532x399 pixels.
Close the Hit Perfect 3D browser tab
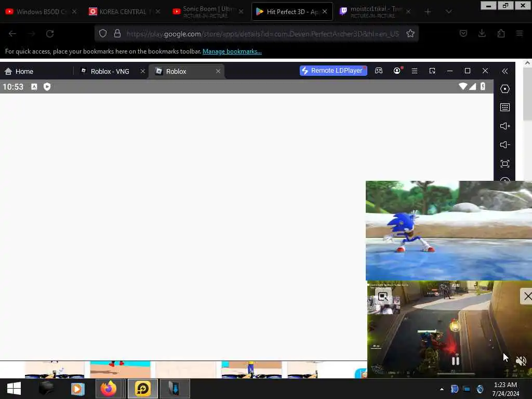tap(325, 11)
